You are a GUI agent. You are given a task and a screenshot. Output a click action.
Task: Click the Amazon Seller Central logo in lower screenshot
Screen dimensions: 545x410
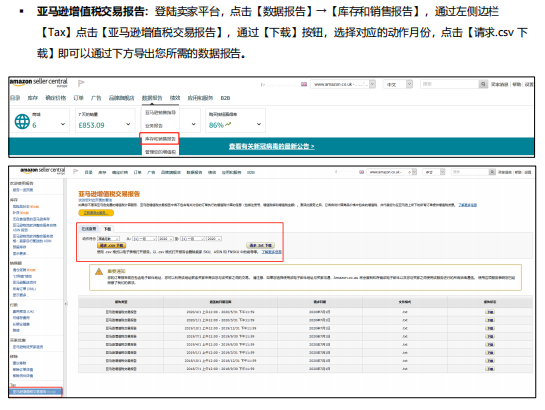click(x=43, y=171)
